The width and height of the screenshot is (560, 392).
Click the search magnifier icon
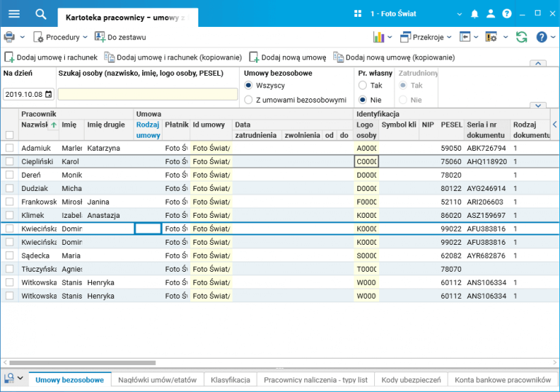click(41, 14)
